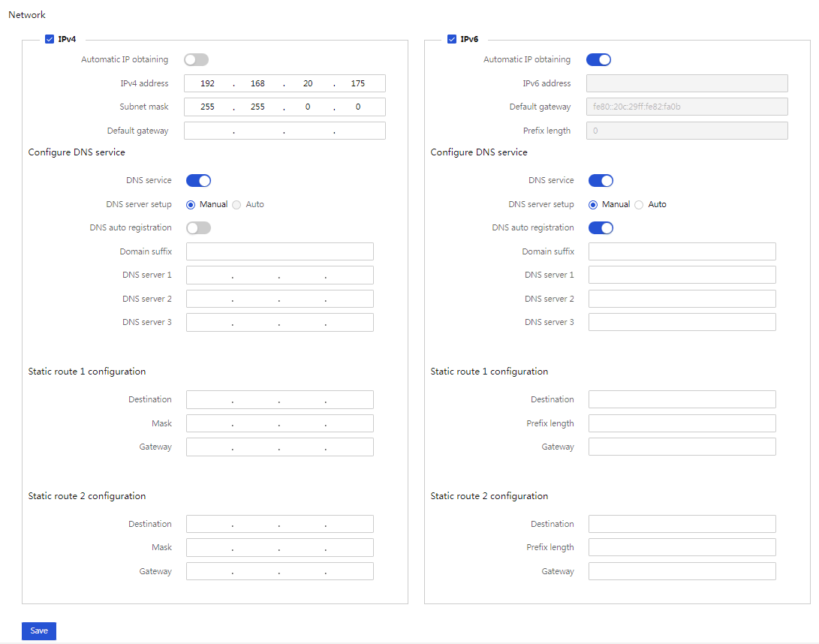Click IPv4 address last octet 175
The width and height of the screenshot is (819, 644).
pos(358,83)
